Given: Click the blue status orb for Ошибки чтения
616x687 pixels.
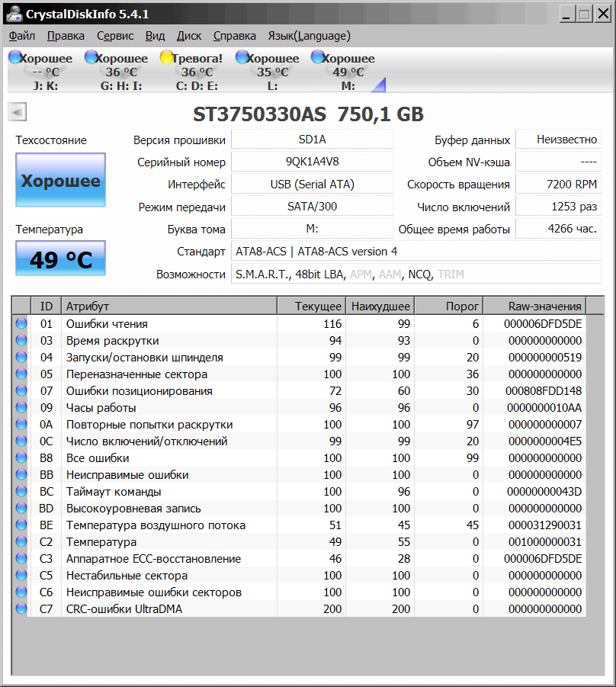Looking at the screenshot, I should pos(21,324).
